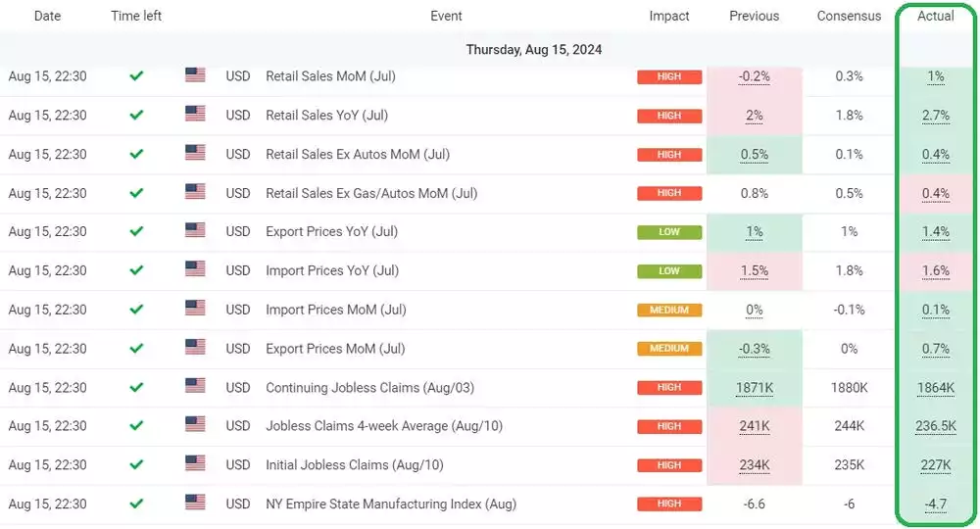Click the MEDIUM impact badge for Import Prices MoM

[669, 311]
